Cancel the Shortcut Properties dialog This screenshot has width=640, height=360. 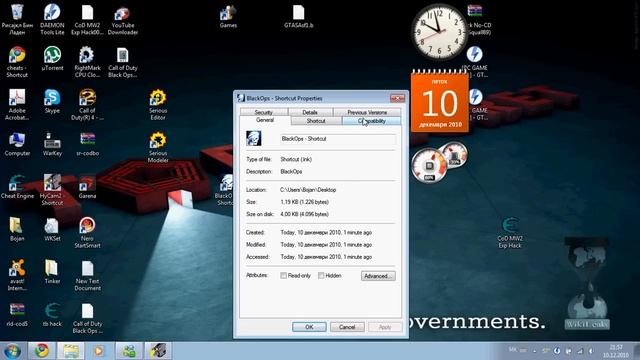(x=347, y=327)
